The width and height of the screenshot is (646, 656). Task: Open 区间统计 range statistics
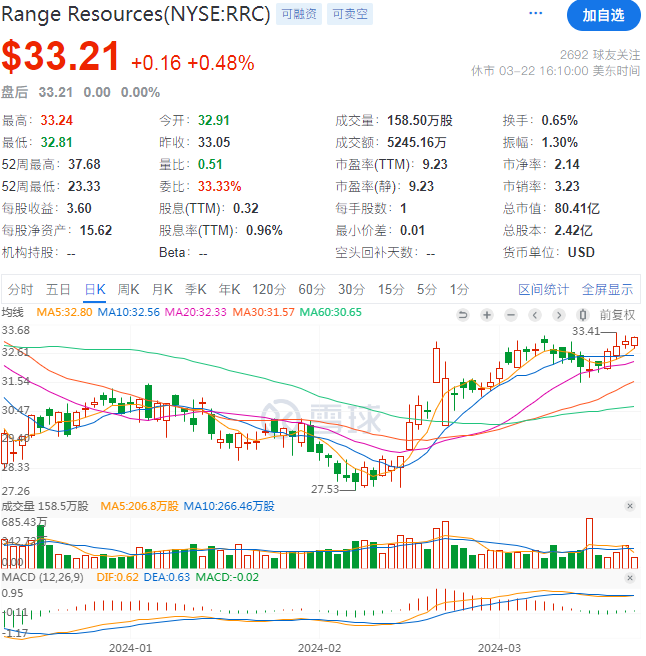543,289
